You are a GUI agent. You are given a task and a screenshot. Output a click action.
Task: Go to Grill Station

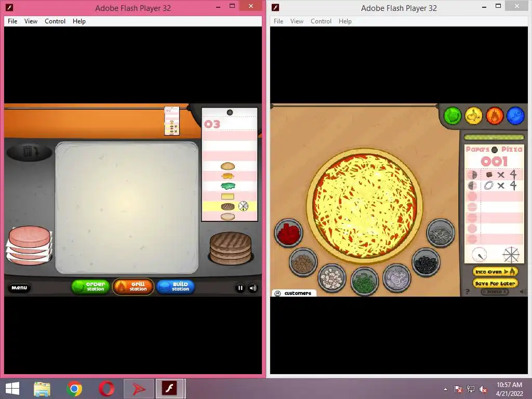pos(133,287)
